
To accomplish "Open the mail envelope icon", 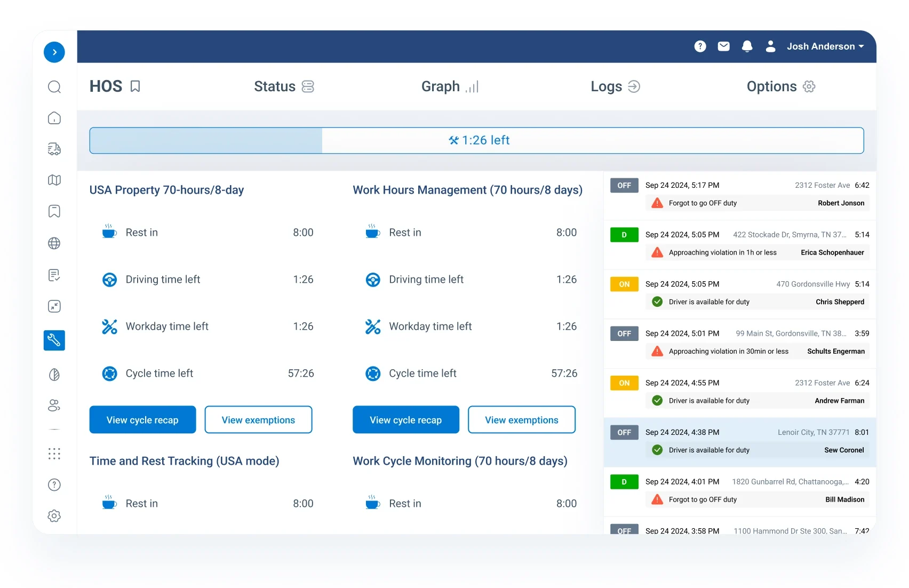I will pyautogui.click(x=723, y=46).
